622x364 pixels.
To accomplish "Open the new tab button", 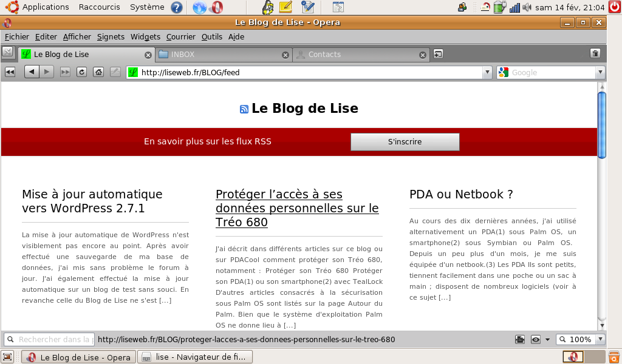I will click(x=437, y=55).
